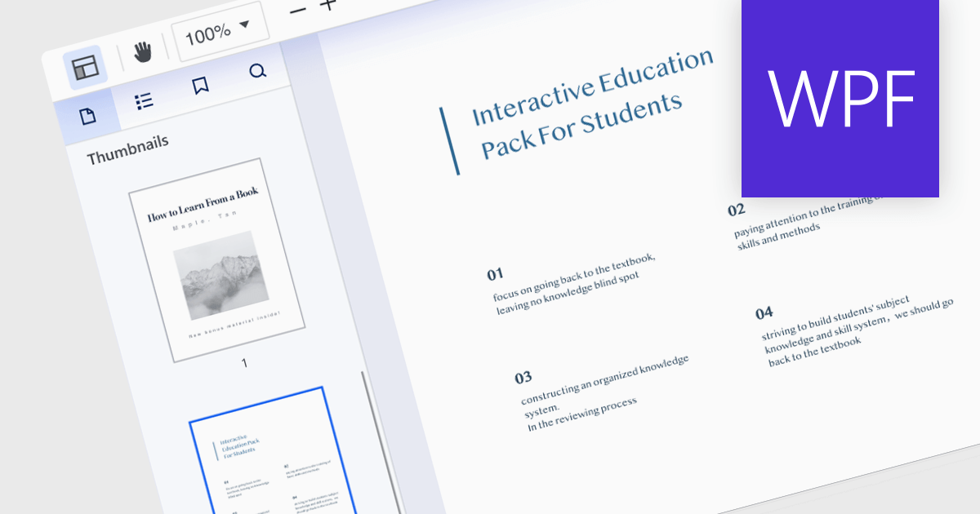The width and height of the screenshot is (980, 514).
Task: Click page number 1 label under thumbnail
Action: pyautogui.click(x=244, y=363)
